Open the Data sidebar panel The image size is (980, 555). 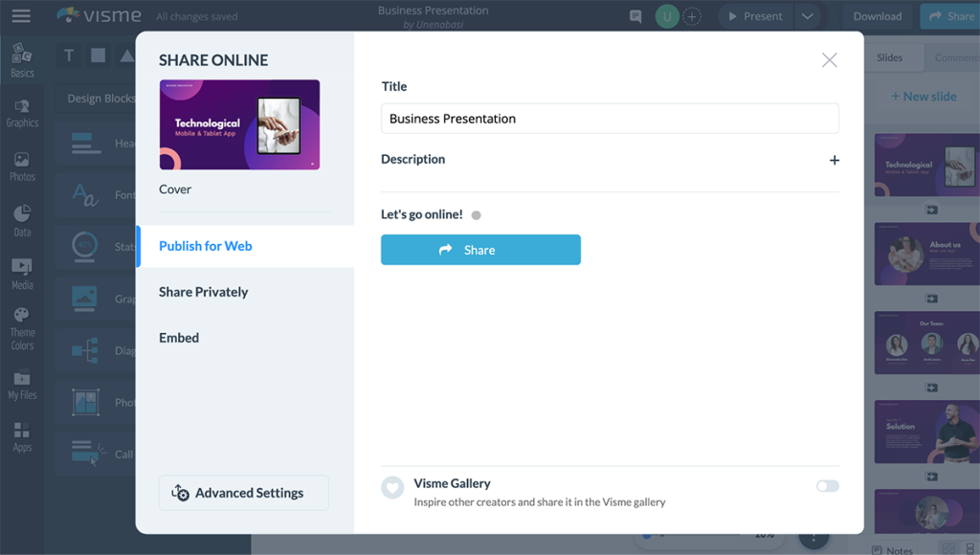[22, 220]
